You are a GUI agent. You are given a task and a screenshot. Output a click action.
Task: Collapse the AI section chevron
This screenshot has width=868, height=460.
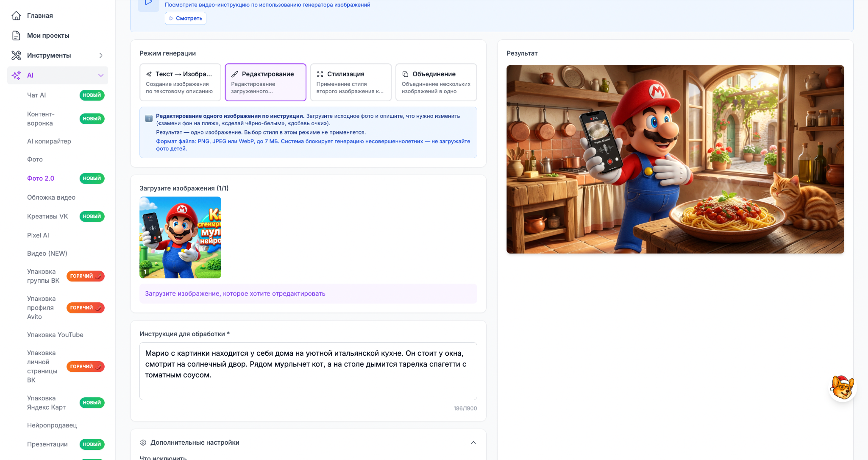101,75
